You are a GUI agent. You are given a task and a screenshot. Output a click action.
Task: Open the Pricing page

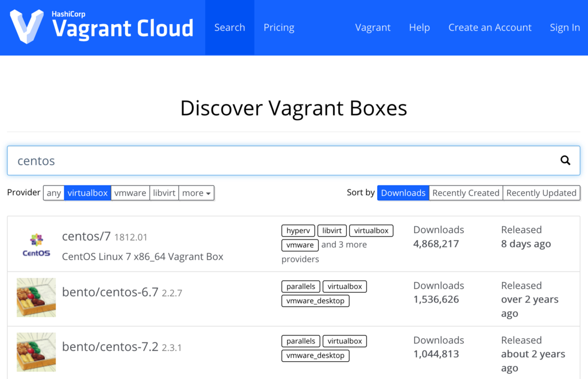point(278,27)
